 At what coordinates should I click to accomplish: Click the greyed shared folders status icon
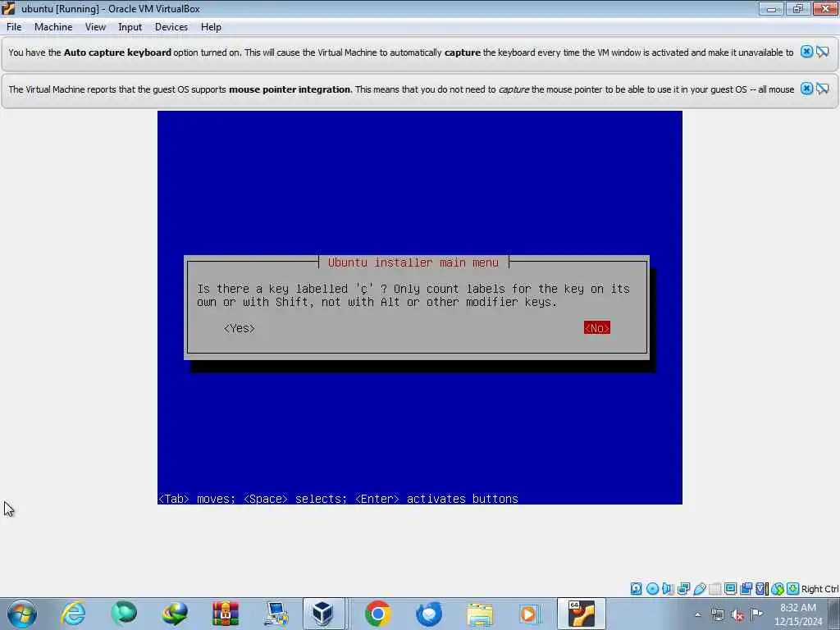(715, 589)
